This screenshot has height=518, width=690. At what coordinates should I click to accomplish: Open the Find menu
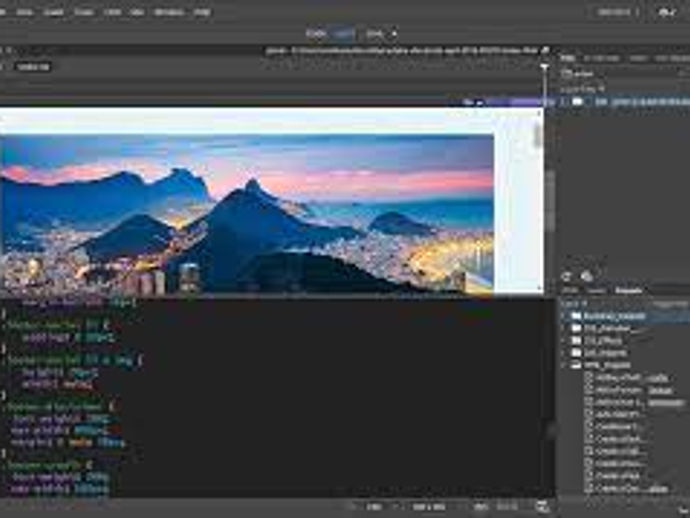pos(112,12)
